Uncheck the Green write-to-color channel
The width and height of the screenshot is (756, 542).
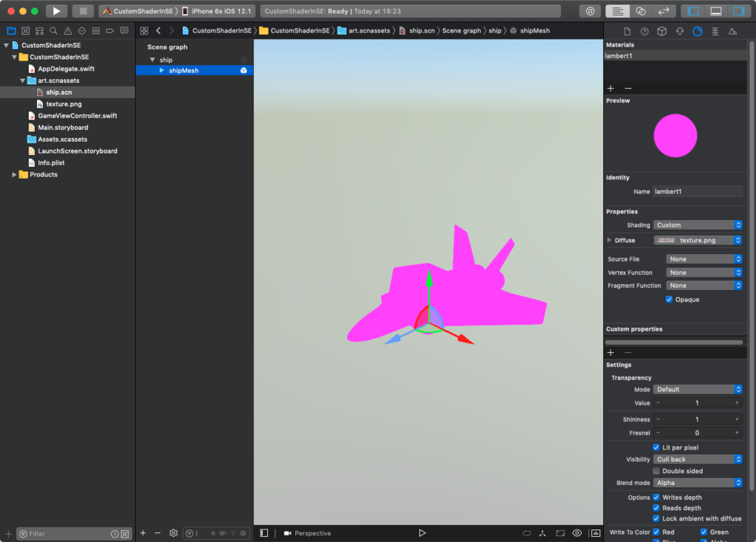pos(704,532)
